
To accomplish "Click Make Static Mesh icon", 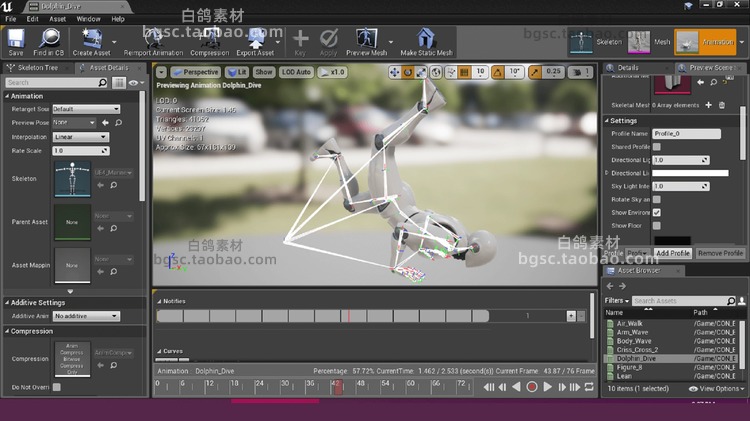I will [426, 42].
